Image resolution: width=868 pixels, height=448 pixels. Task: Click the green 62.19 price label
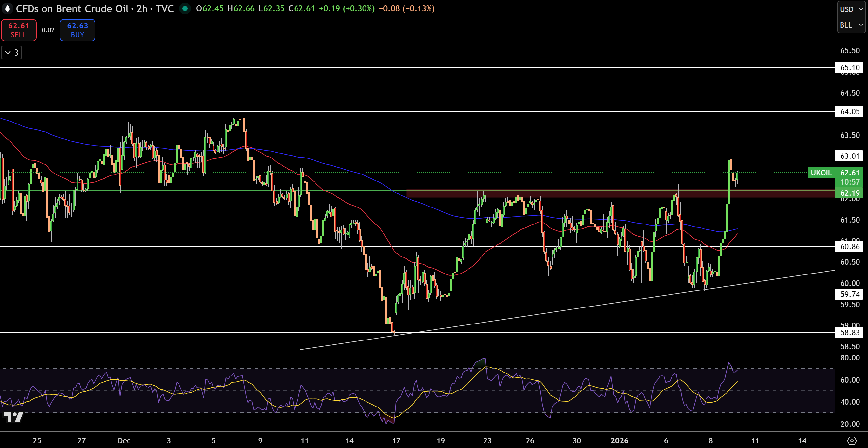(849, 193)
